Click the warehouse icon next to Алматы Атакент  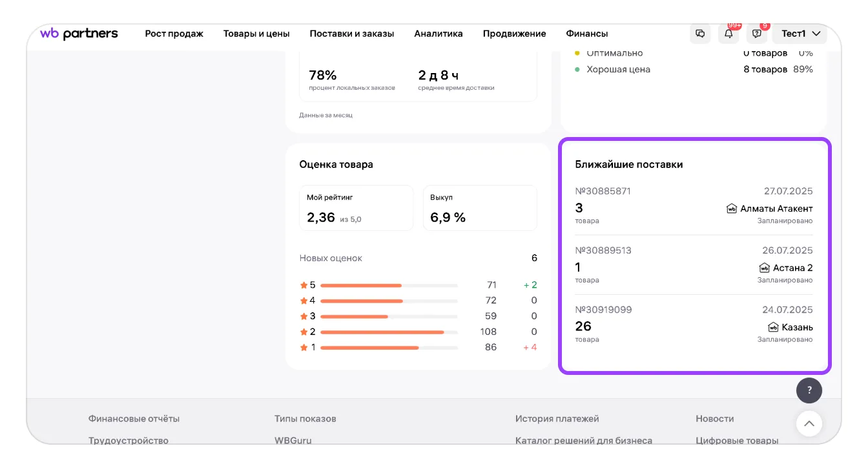[732, 209]
